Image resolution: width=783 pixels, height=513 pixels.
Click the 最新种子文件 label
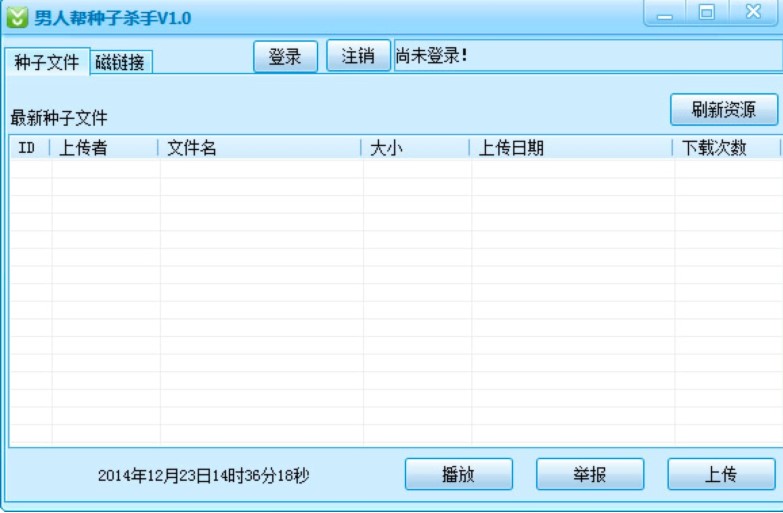pos(59,118)
